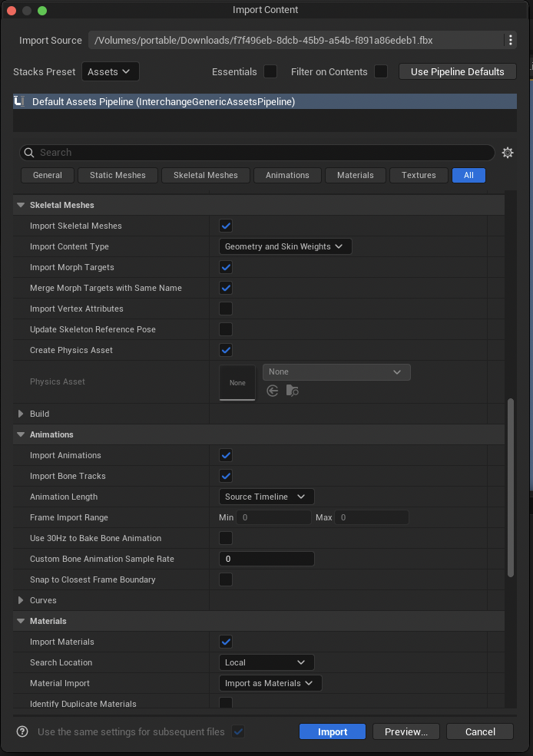Image resolution: width=533 pixels, height=756 pixels.
Task: Click the Browse to Asset folder icon
Action: [x=292, y=391]
